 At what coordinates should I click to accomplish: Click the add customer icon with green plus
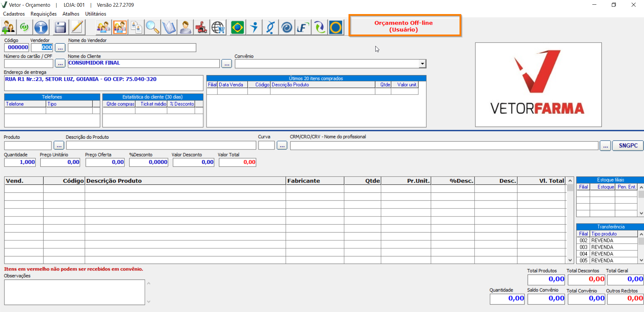point(8,27)
